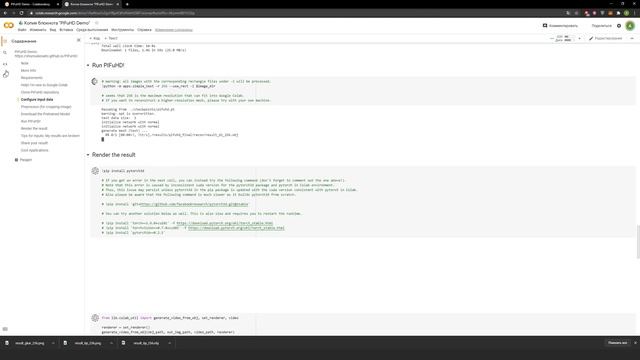Open the first torch_stable.html link

(x=224, y=223)
